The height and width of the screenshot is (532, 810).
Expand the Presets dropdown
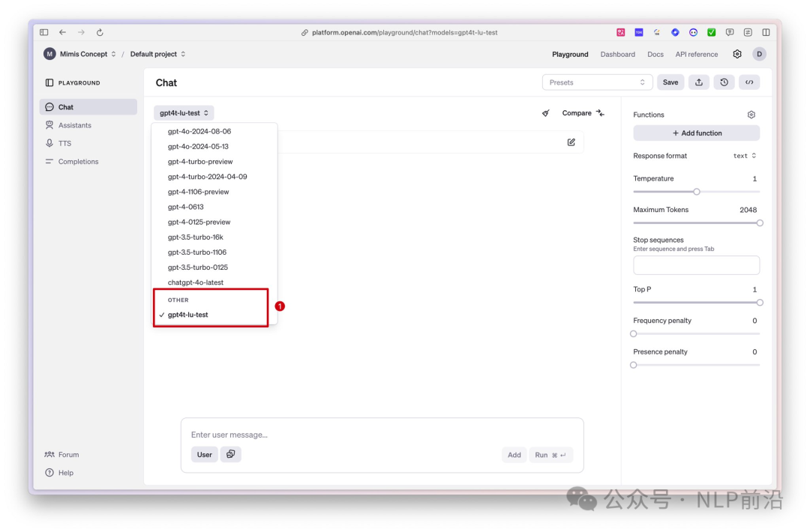tap(597, 82)
